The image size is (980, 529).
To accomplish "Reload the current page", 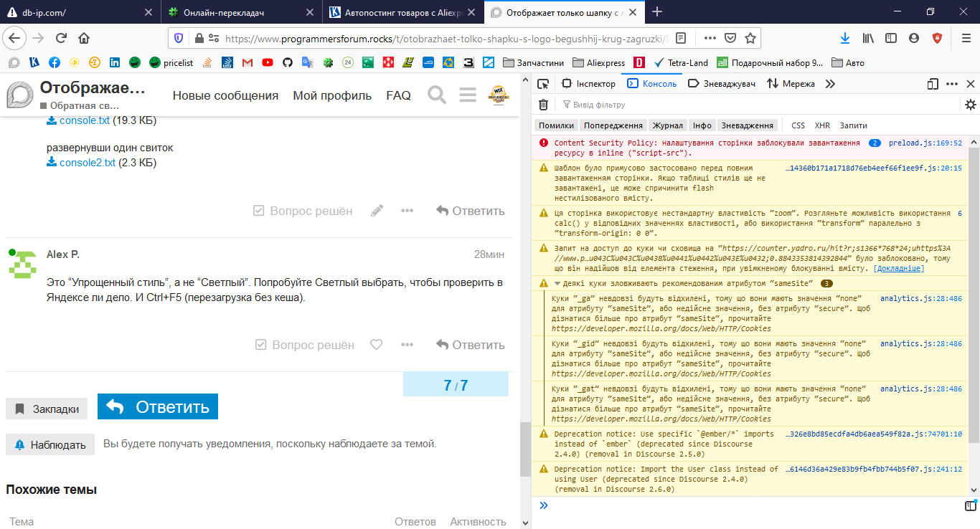I will tap(62, 38).
